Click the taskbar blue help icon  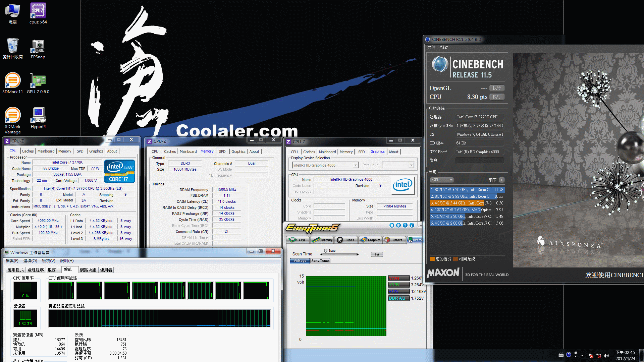coord(569,355)
